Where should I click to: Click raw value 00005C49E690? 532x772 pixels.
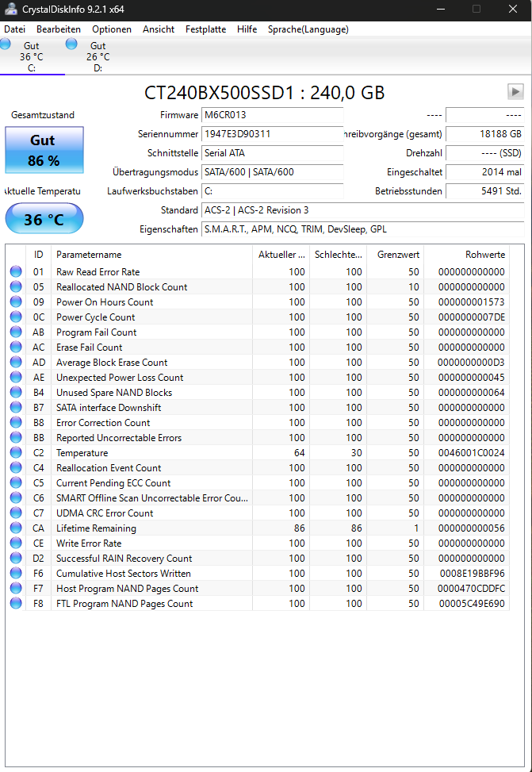472,604
